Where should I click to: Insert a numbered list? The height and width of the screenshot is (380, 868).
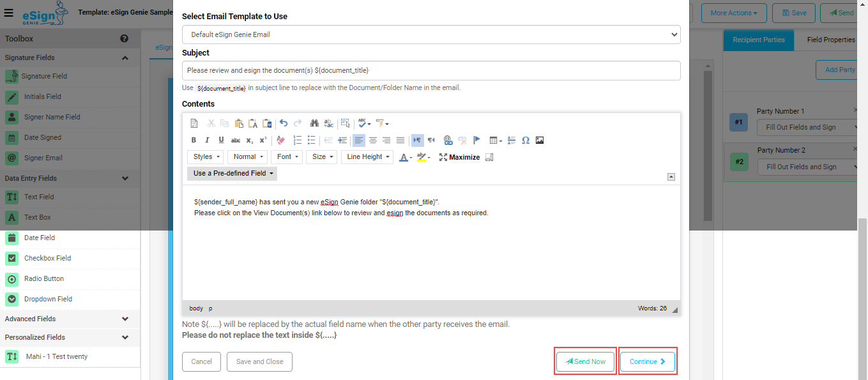298,141
